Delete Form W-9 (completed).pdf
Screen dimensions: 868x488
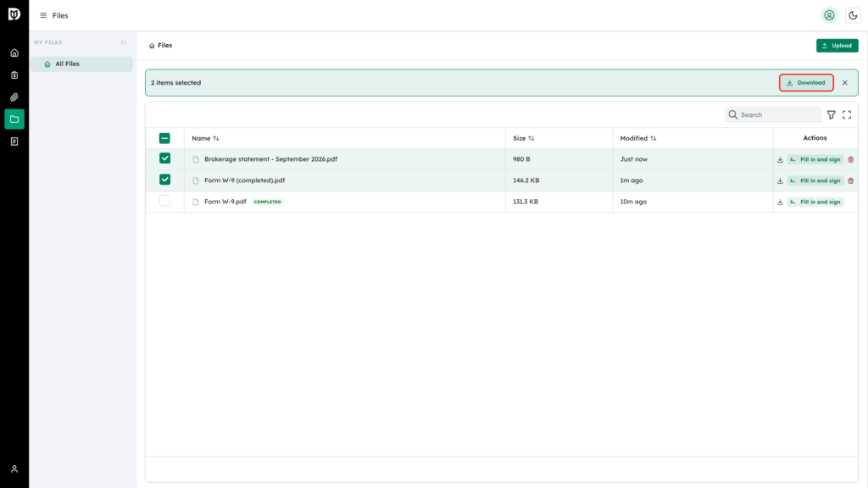coord(851,181)
